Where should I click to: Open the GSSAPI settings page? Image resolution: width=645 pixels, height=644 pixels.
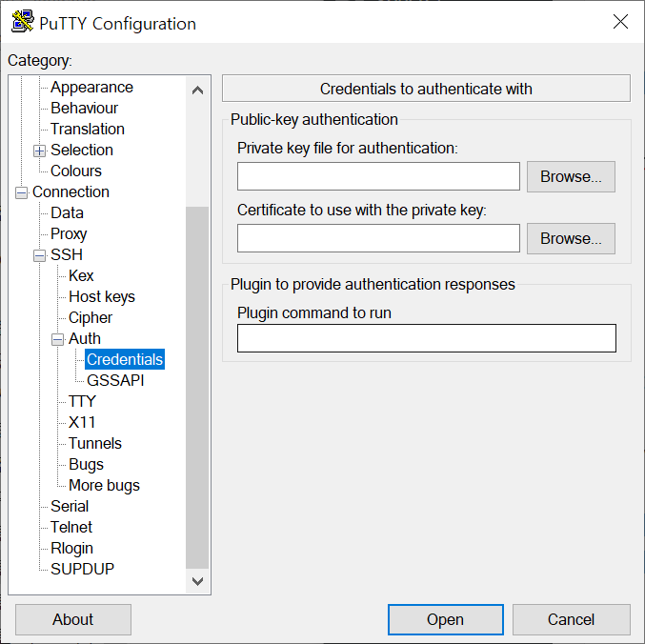pyautogui.click(x=115, y=381)
